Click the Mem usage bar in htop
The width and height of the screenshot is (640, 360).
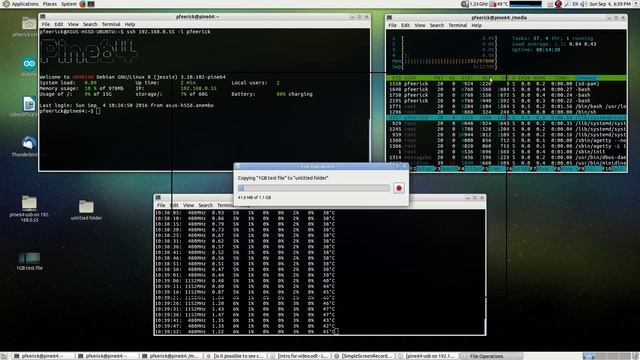point(444,61)
